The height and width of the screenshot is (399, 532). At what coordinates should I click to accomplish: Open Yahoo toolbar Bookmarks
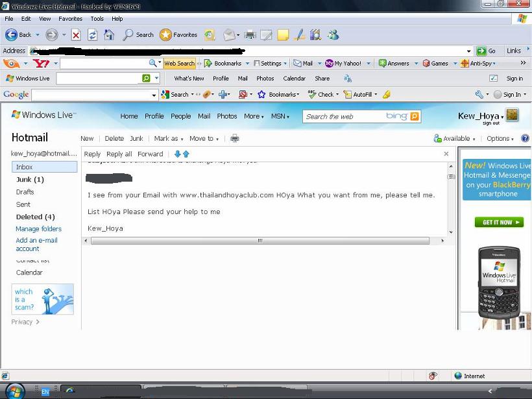[x=223, y=63]
